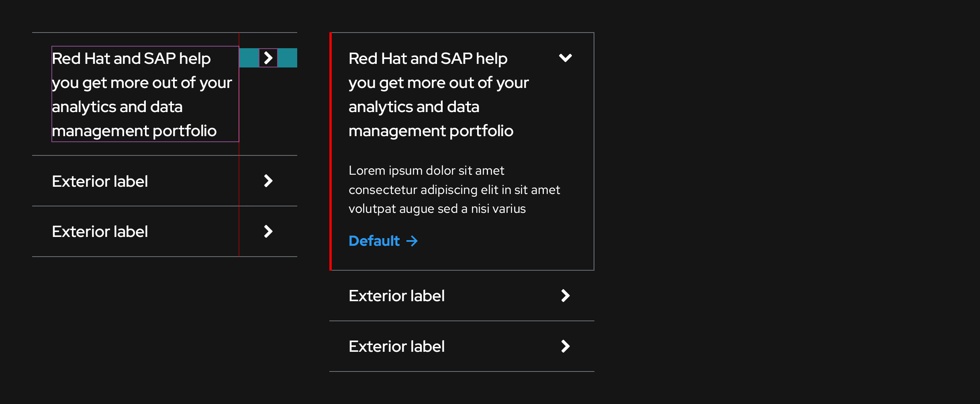Expand the bottom Exterior label in the right accordion

(x=396, y=347)
